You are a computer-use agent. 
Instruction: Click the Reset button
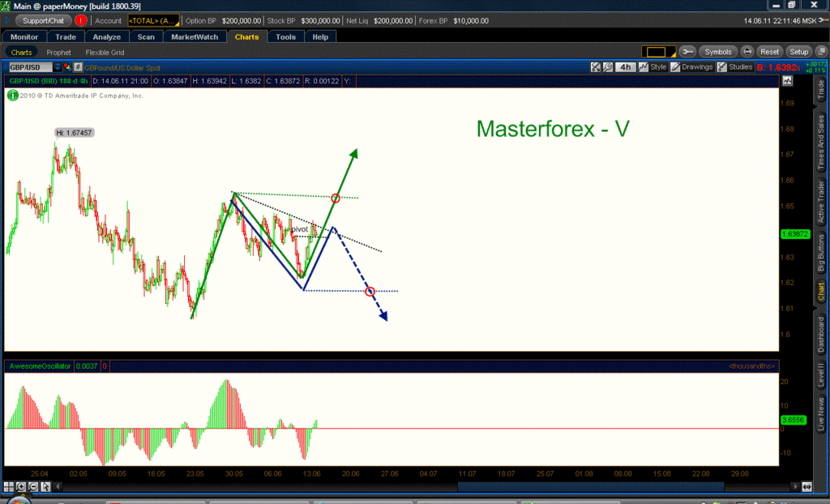(770, 51)
